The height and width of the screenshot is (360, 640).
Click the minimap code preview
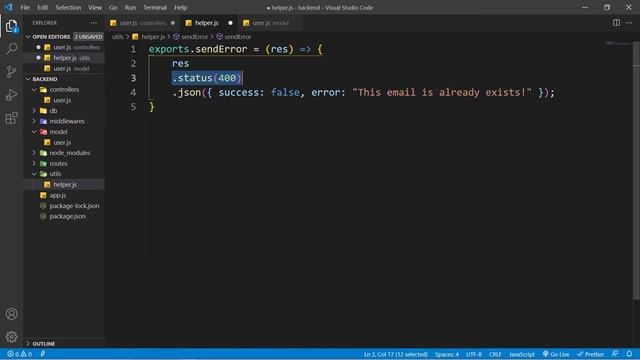(619, 43)
